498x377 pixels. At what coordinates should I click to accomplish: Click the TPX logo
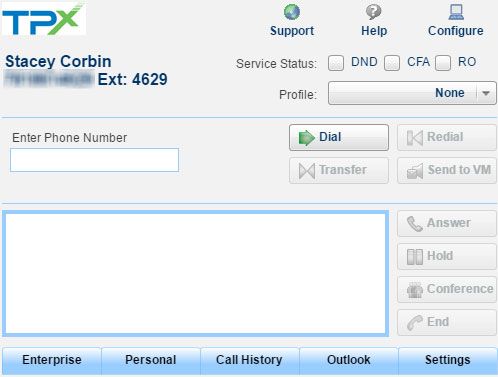(x=44, y=18)
